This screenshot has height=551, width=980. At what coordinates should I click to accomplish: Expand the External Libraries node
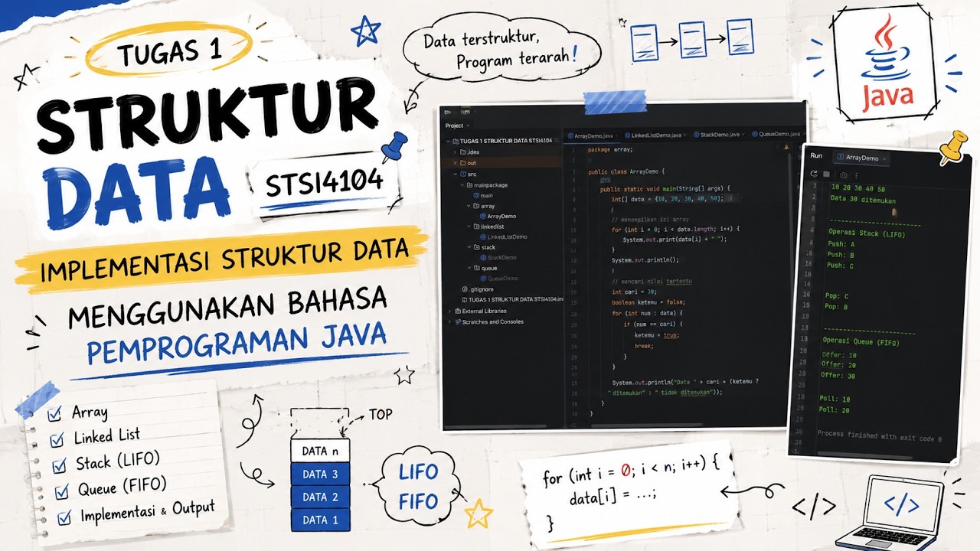[449, 311]
